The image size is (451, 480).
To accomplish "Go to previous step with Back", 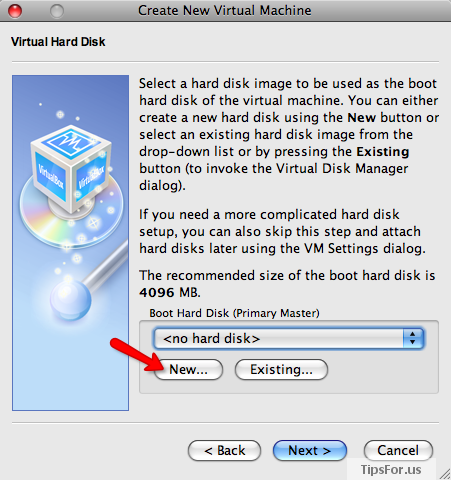I will click(x=224, y=451).
